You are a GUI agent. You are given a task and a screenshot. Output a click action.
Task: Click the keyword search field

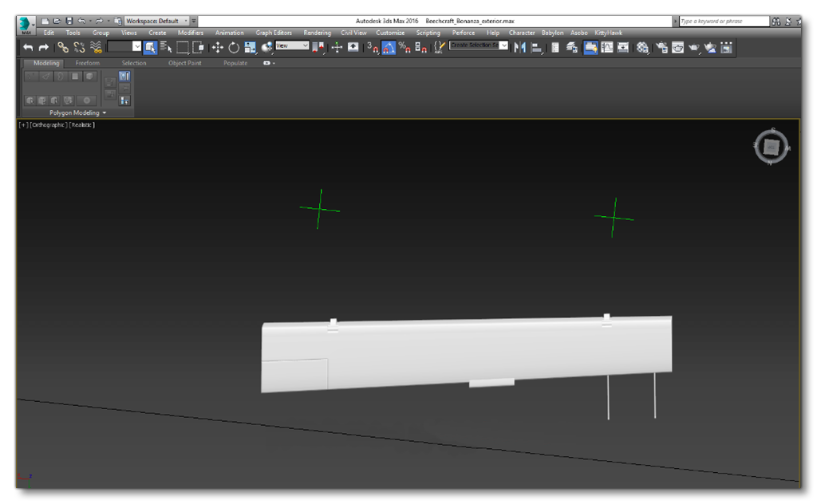coord(722,16)
